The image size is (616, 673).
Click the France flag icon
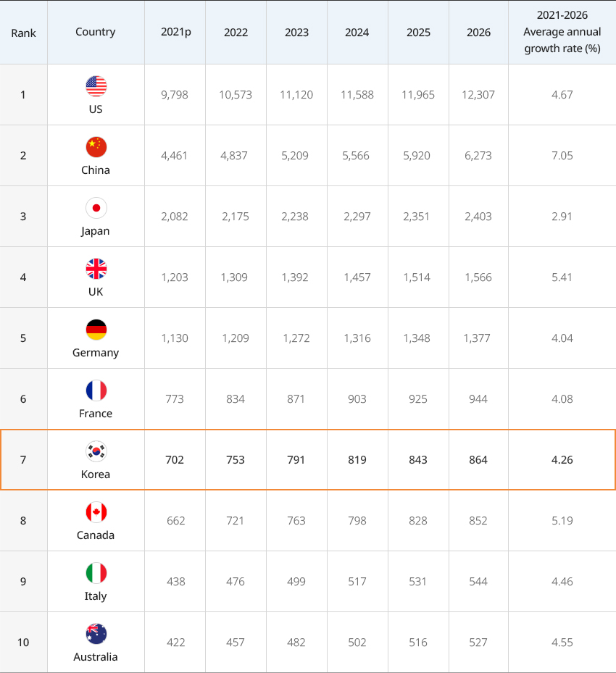coord(96,390)
